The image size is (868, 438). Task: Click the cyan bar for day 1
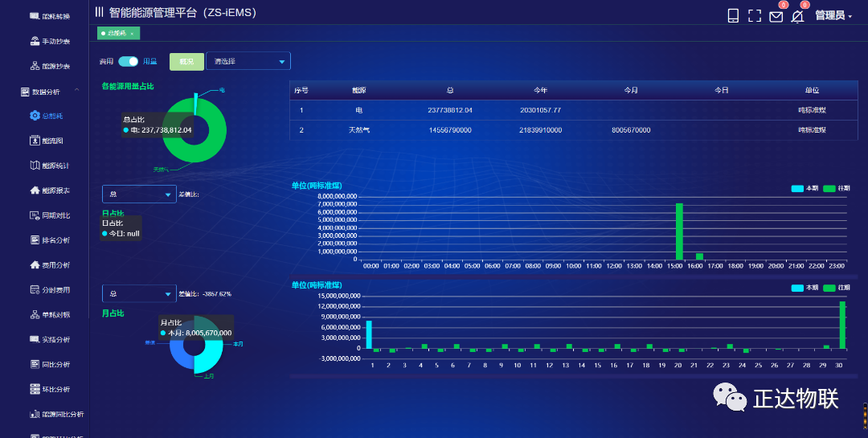369,334
